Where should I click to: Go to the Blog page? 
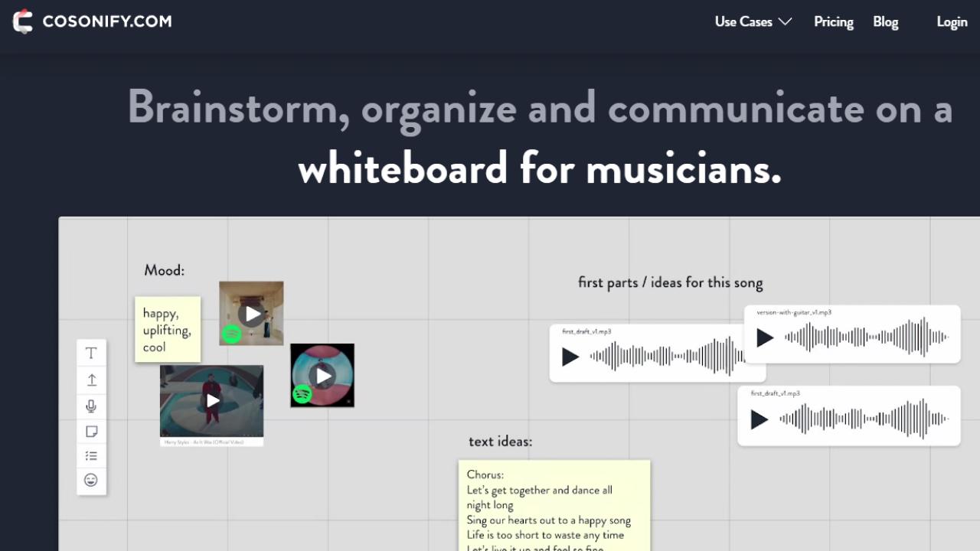(886, 21)
